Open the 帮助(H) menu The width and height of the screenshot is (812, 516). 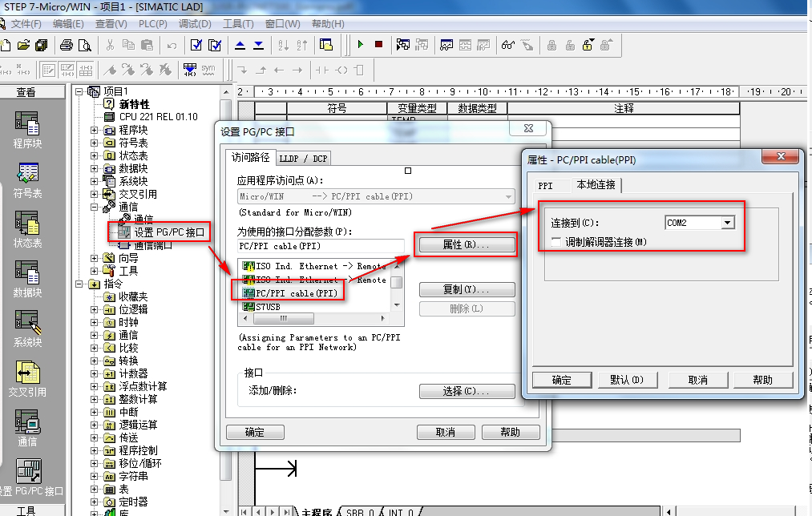(x=328, y=24)
